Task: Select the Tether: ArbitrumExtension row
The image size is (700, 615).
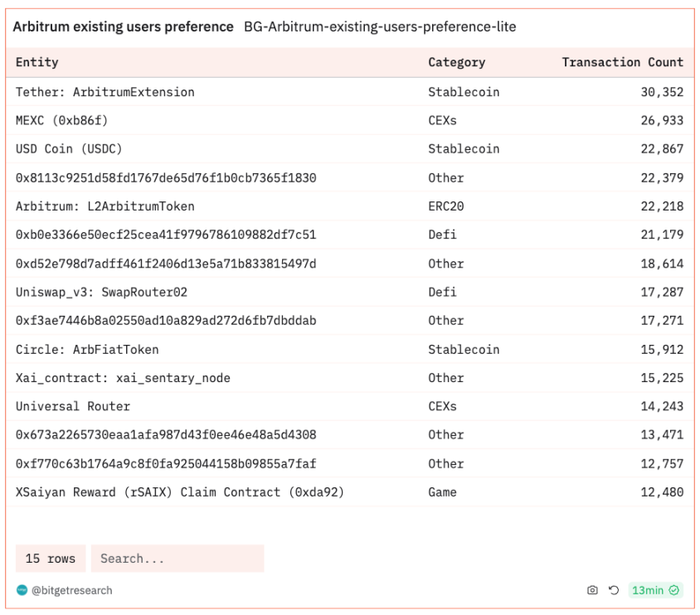Action: pyautogui.click(x=105, y=92)
